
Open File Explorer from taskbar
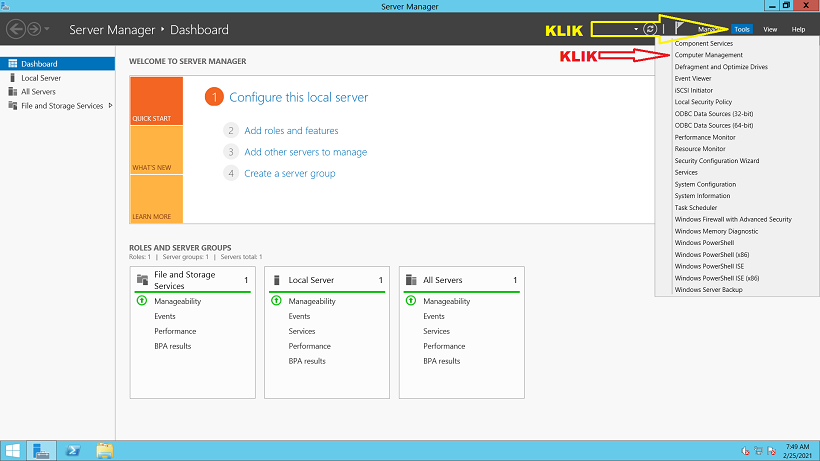[104, 451]
